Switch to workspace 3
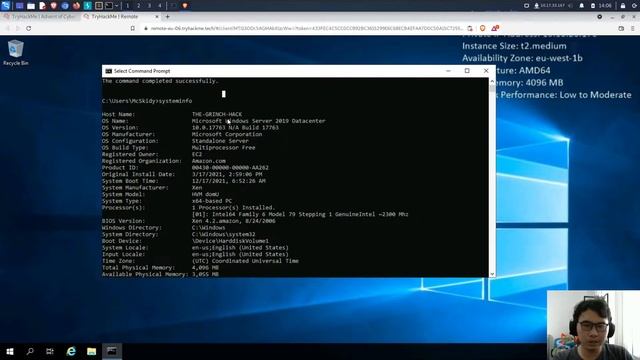640x360 pixels. coord(149,6)
